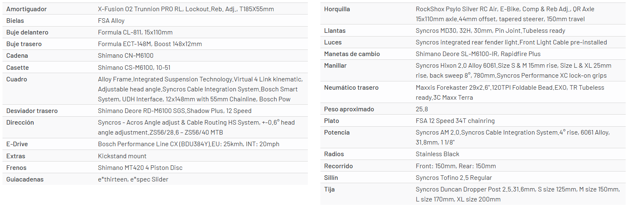Select the Cuadro specification label
This screenshot has width=644, height=211.
click(x=17, y=79)
